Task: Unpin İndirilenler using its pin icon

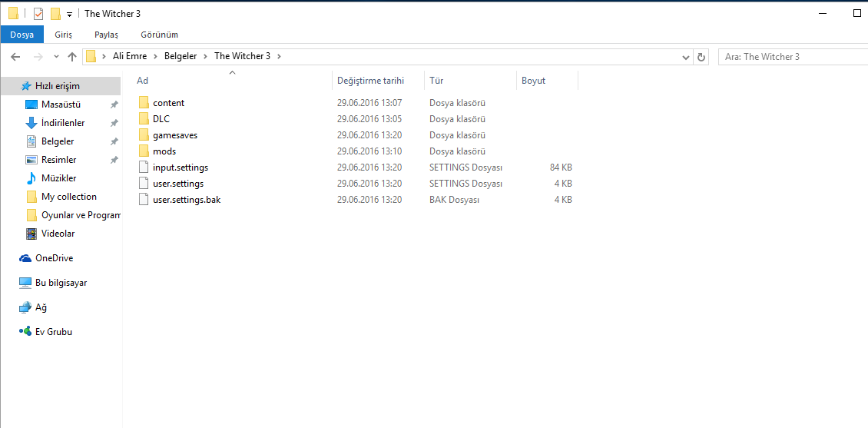Action: [x=114, y=123]
